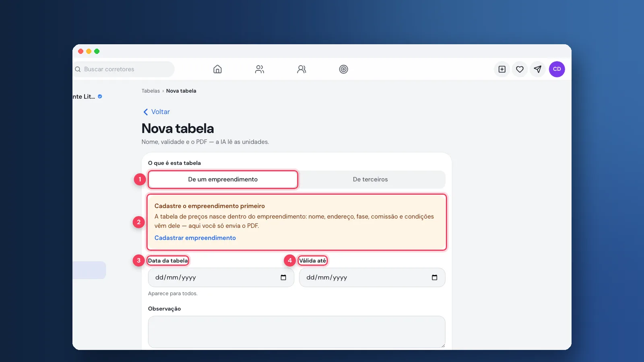The image size is (644, 362).
Task: Open the two-people team icon in navigation
Action: pyautogui.click(x=260, y=69)
